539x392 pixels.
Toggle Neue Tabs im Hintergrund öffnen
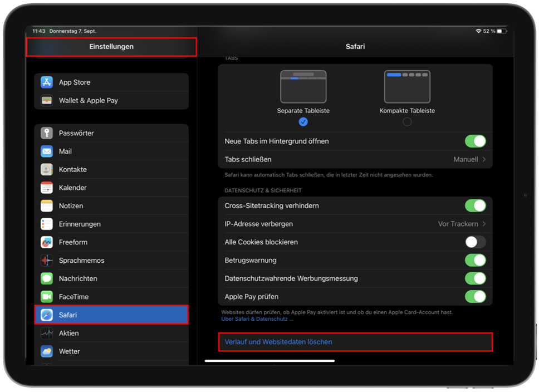476,141
